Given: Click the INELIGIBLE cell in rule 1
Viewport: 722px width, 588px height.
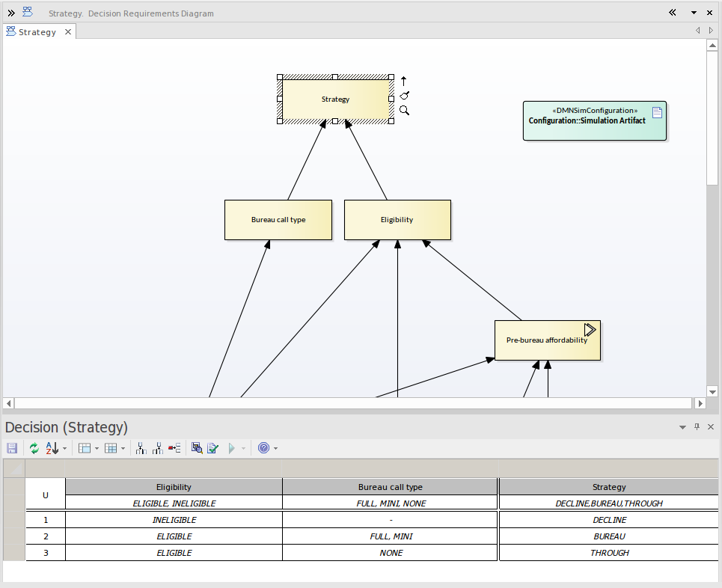Looking at the screenshot, I should 174,520.
